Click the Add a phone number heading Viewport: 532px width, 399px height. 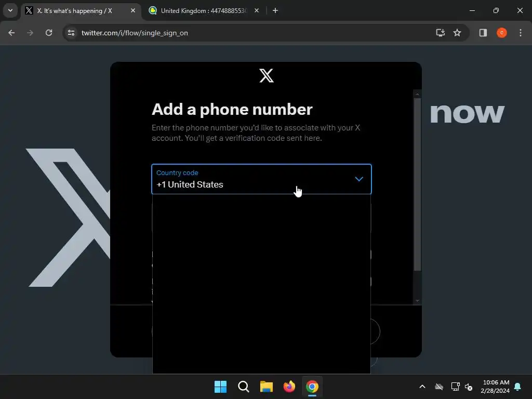(x=232, y=109)
